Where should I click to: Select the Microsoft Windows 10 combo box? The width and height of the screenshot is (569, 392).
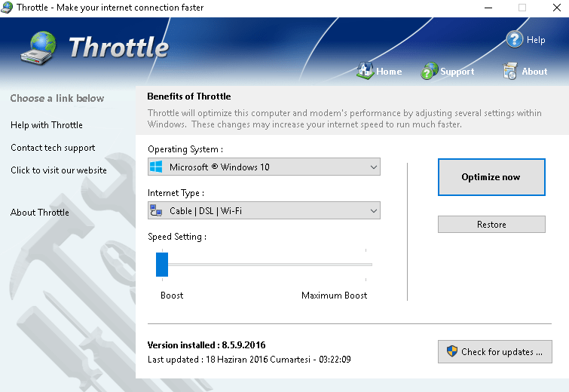[264, 167]
